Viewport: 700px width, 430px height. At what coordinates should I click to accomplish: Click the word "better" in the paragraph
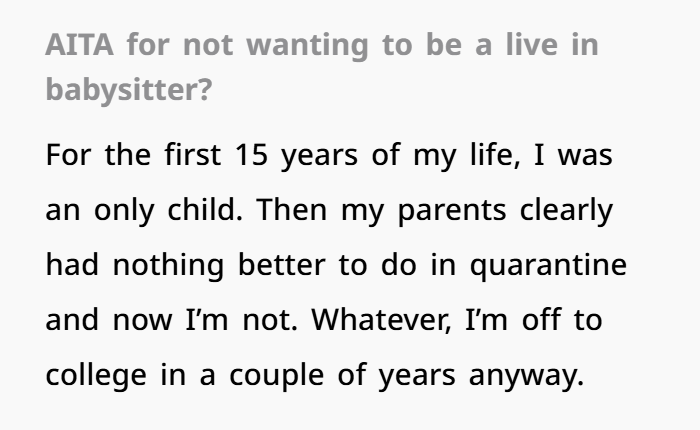[282, 264]
